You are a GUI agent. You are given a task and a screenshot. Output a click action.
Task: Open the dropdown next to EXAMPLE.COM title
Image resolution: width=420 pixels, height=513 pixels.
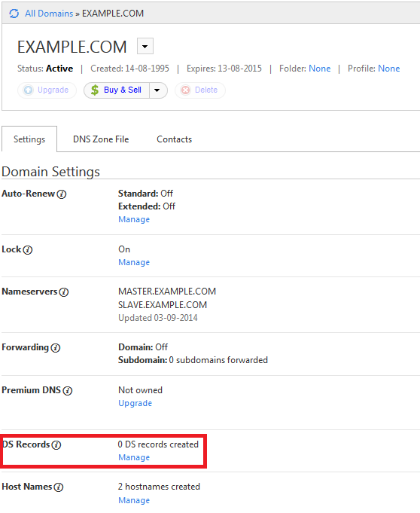point(145,46)
